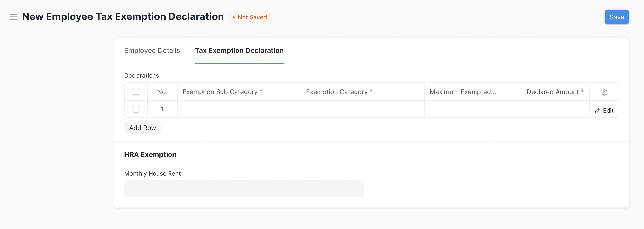Select Tax Exemption Declaration tab
Screen dimensions: 644x229
(239, 51)
